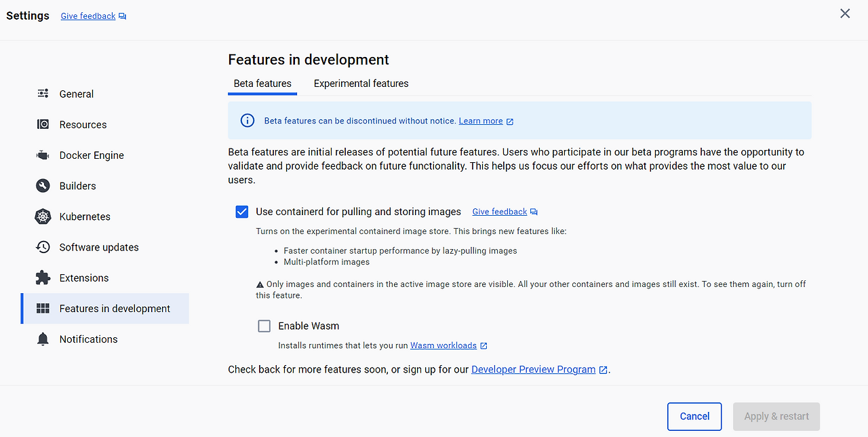The width and height of the screenshot is (868, 437).
Task: Close the Settings panel with X
Action: pyautogui.click(x=845, y=14)
